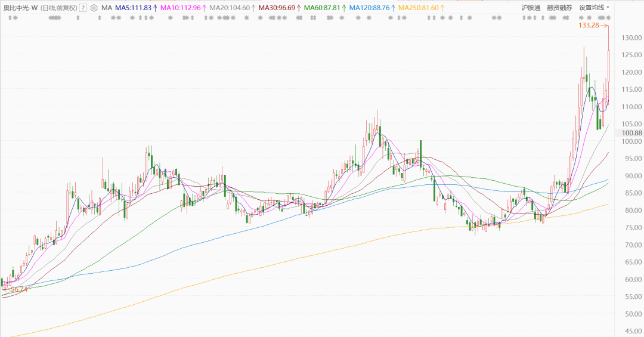Select the 融资融券 option
Screen dimensions: 644x337
coord(559,8)
